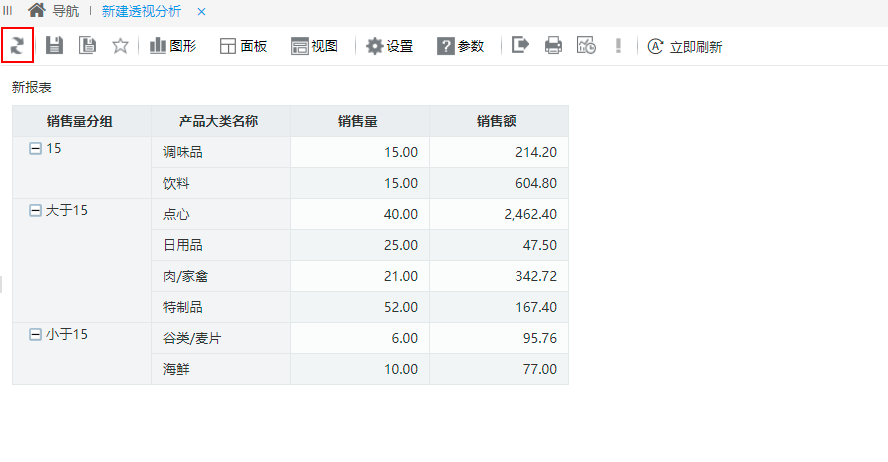Click the save-as document icon
The height and width of the screenshot is (462, 888).
87,45
